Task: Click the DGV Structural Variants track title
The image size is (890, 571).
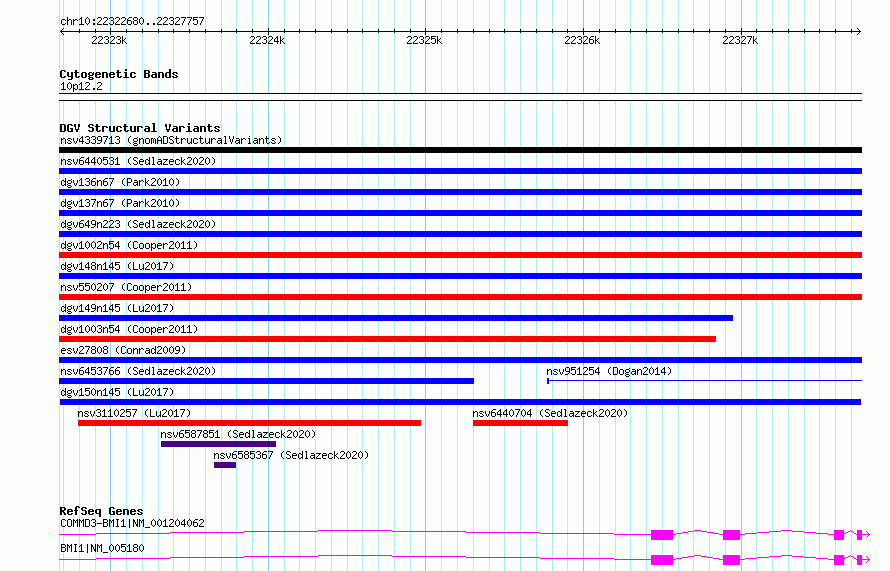Action: tap(140, 128)
